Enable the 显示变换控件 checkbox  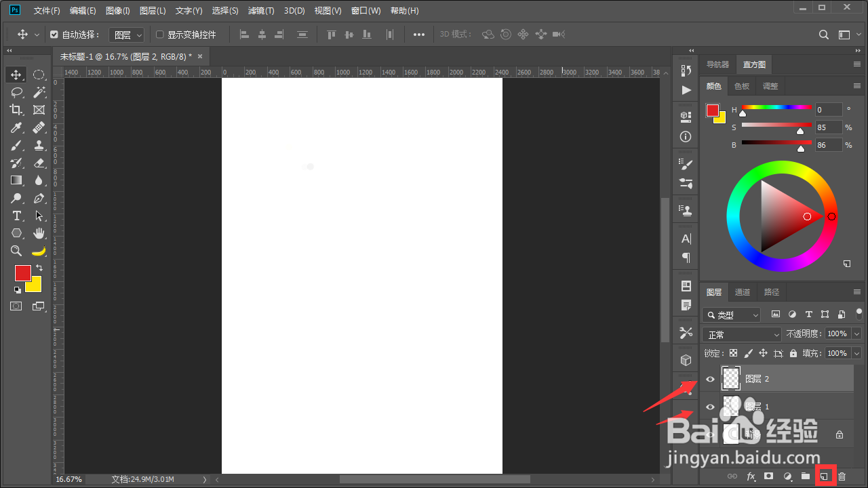click(160, 35)
